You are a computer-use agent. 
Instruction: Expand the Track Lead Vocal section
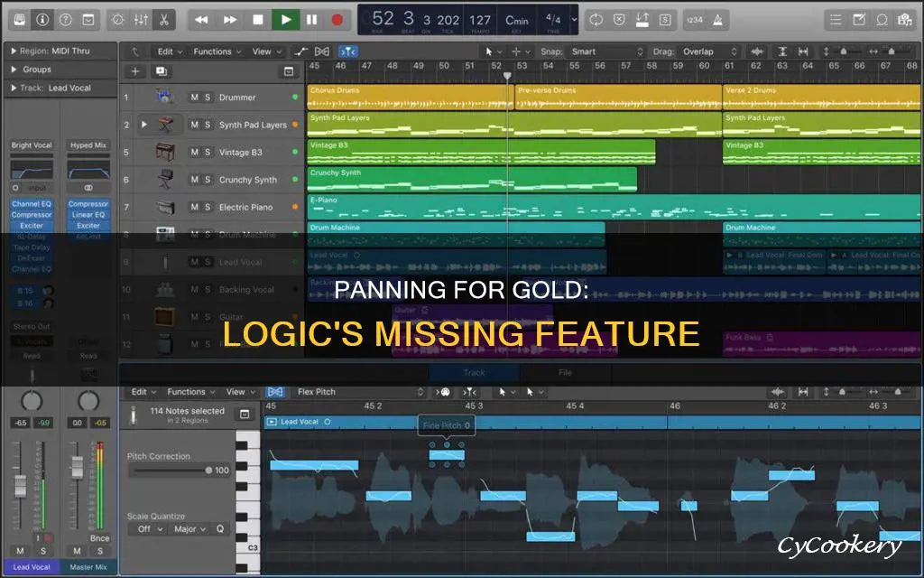14,88
